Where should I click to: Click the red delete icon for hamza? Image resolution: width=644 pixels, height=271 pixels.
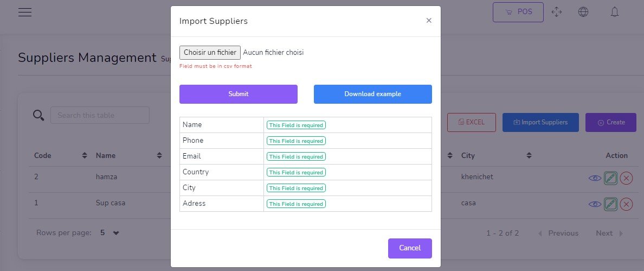click(x=626, y=178)
